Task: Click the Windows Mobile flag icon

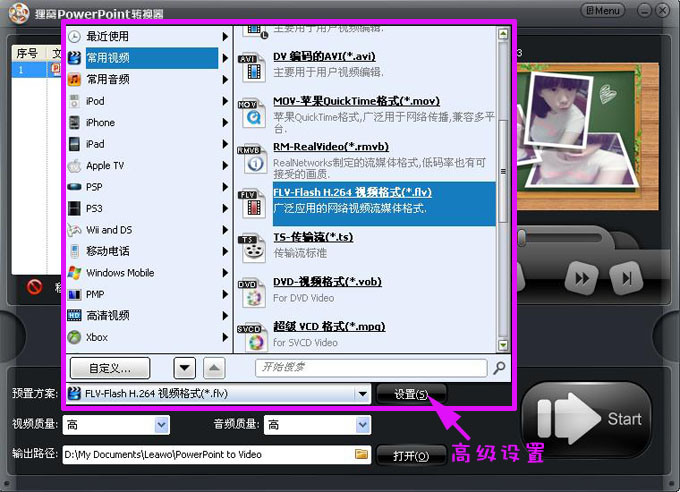Action: coord(75,273)
